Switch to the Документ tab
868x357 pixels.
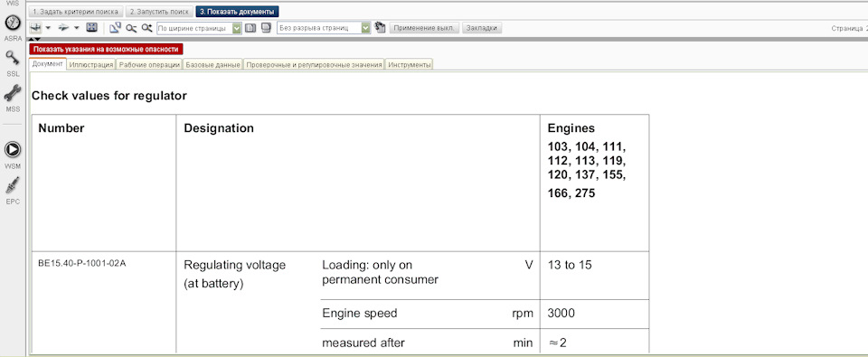[48, 64]
